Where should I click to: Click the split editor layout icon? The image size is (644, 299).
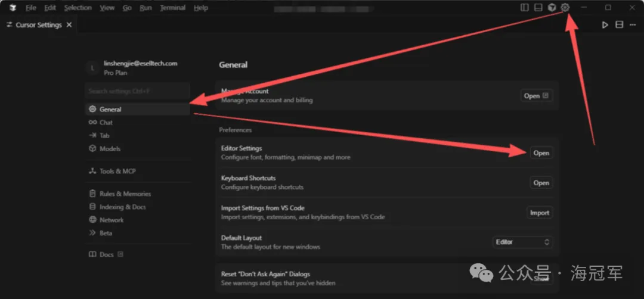(x=620, y=25)
